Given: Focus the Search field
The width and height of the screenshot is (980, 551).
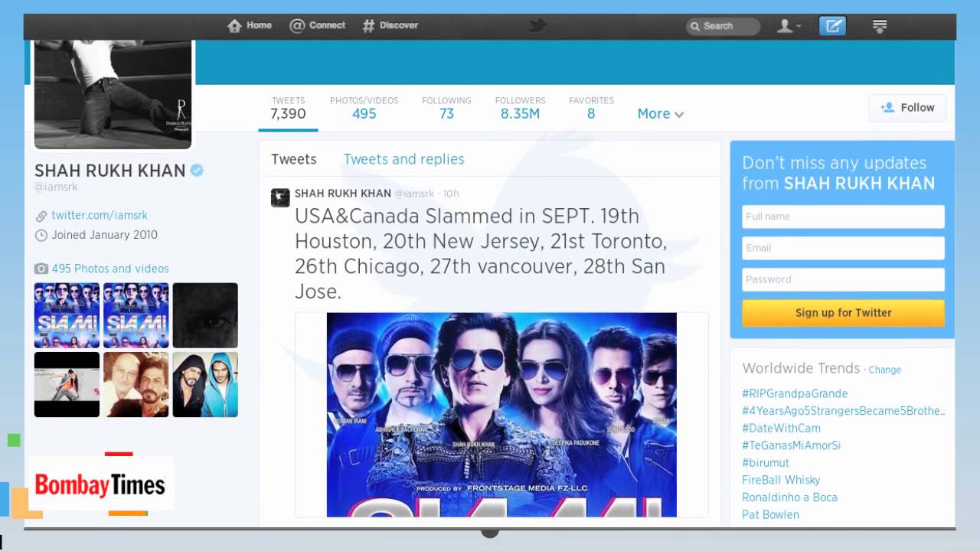Looking at the screenshot, I should click(723, 26).
